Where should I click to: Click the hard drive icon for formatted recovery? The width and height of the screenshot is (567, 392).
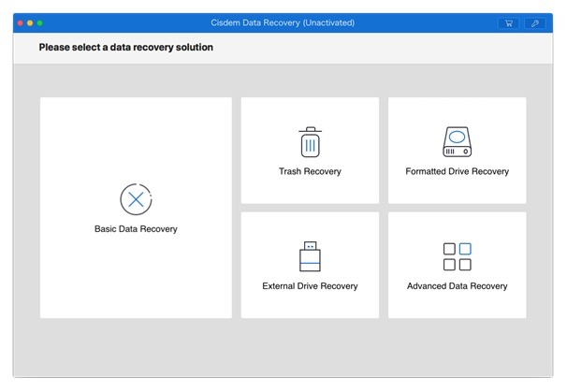pyautogui.click(x=457, y=142)
